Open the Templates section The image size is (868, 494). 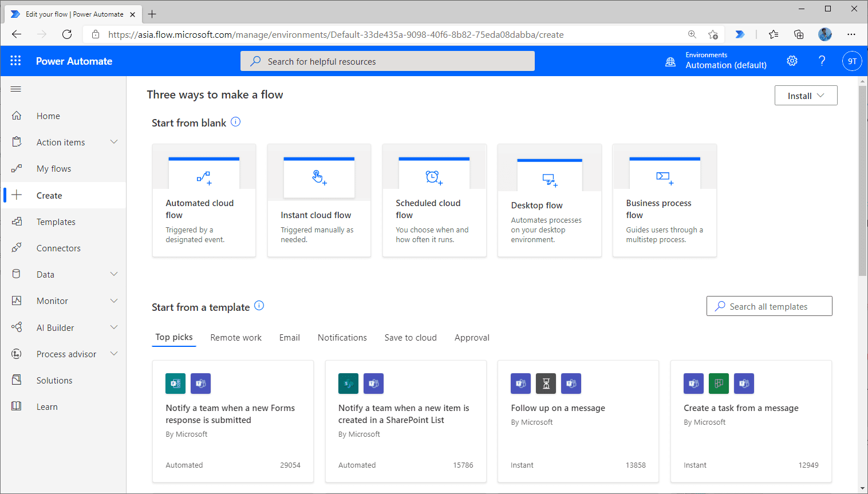tap(56, 222)
